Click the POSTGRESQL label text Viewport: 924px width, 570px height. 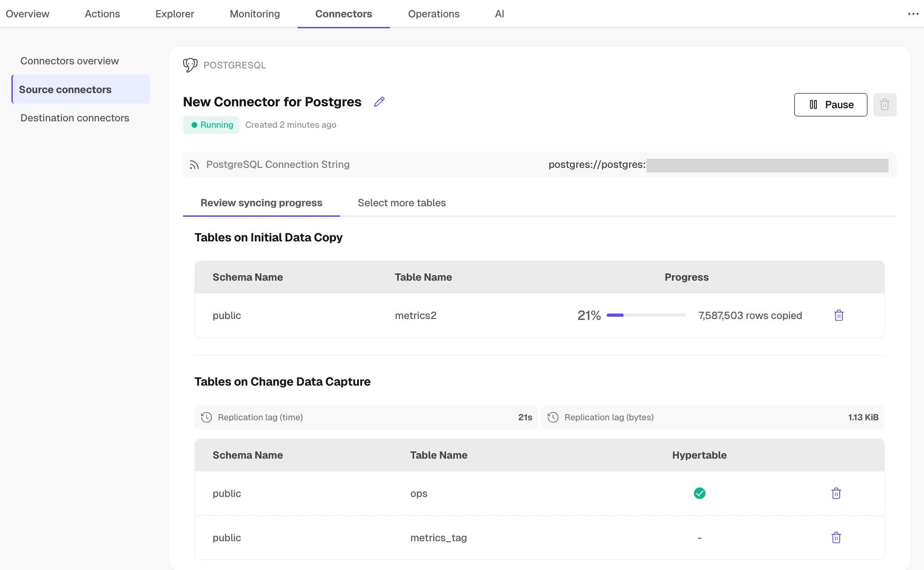click(235, 65)
